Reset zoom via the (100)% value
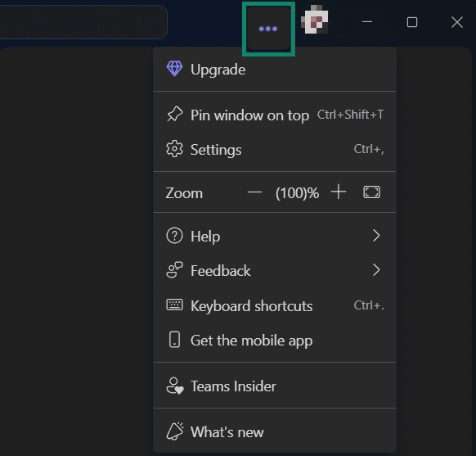The width and height of the screenshot is (476, 456). click(297, 193)
